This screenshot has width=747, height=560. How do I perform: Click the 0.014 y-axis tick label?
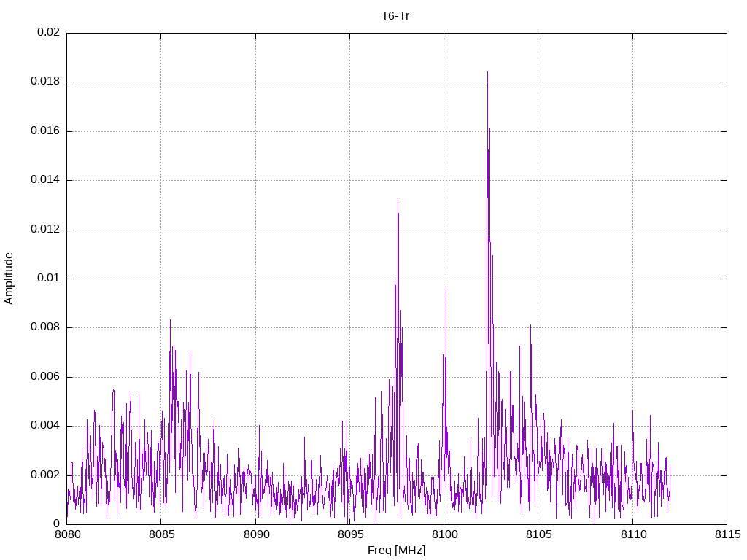click(45, 179)
